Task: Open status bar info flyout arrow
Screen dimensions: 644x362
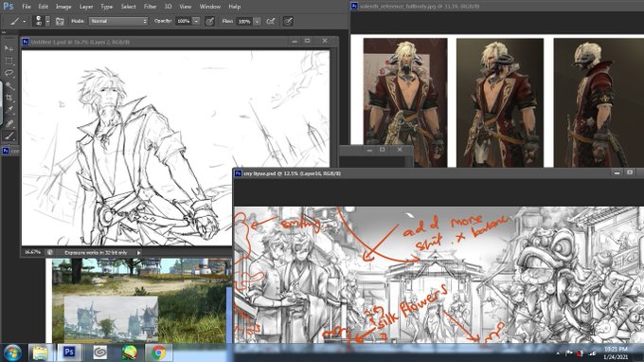Action: pyautogui.click(x=139, y=253)
